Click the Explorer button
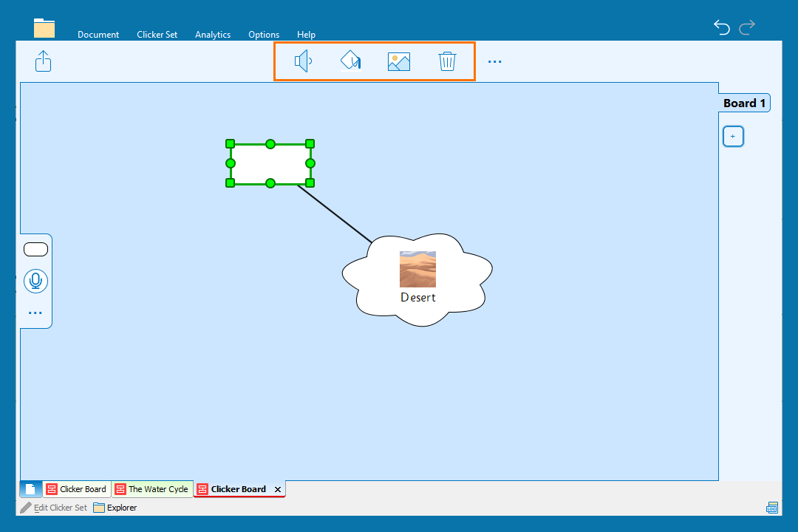 tap(115, 508)
